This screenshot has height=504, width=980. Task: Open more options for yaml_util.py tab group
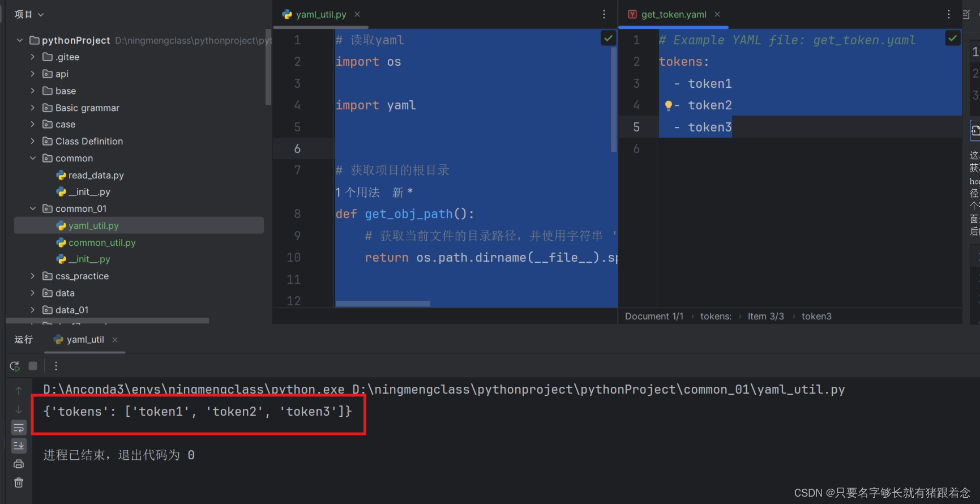point(604,14)
